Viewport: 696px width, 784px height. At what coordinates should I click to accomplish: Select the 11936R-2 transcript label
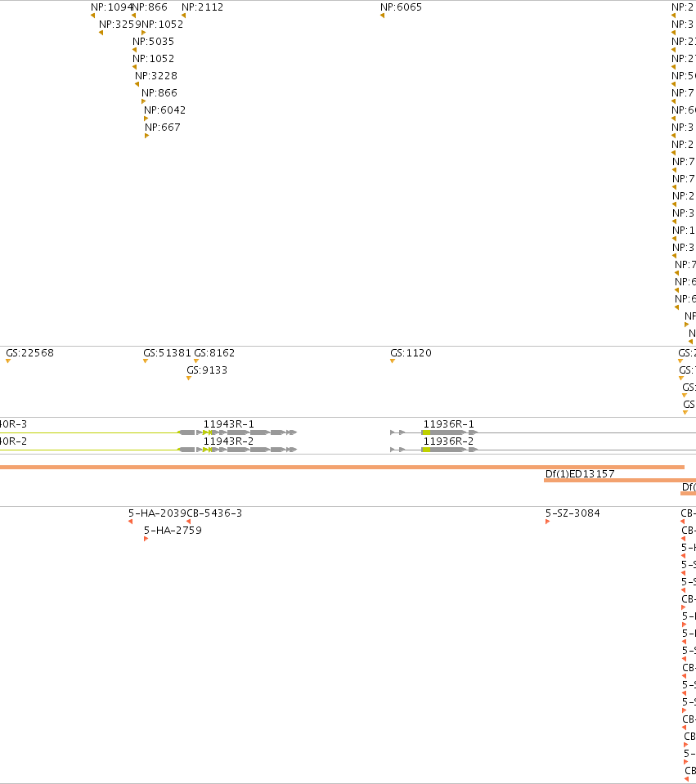click(449, 441)
